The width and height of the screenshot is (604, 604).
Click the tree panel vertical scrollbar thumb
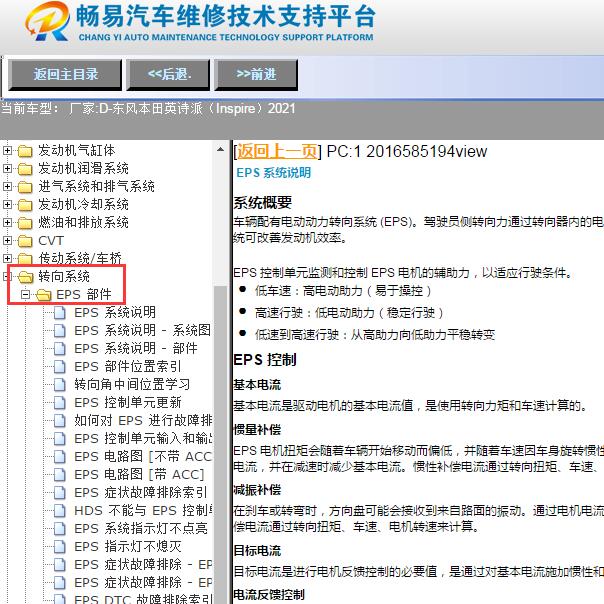(x=220, y=443)
